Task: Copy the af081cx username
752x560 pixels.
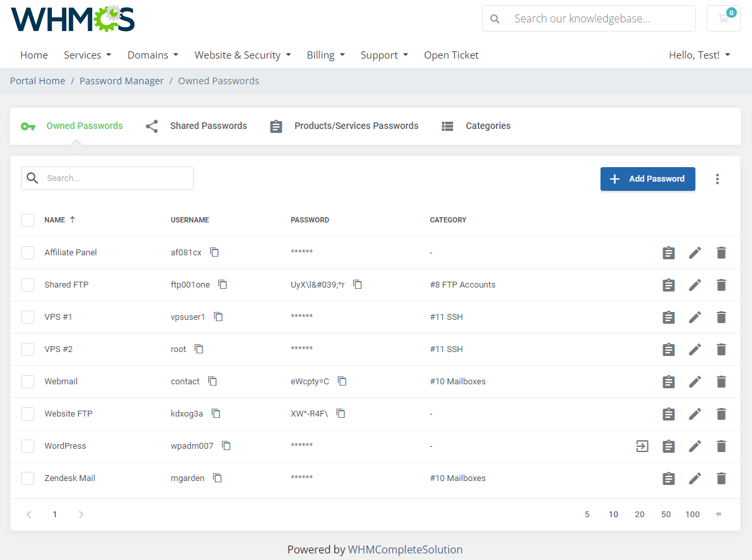Action: pyautogui.click(x=215, y=252)
